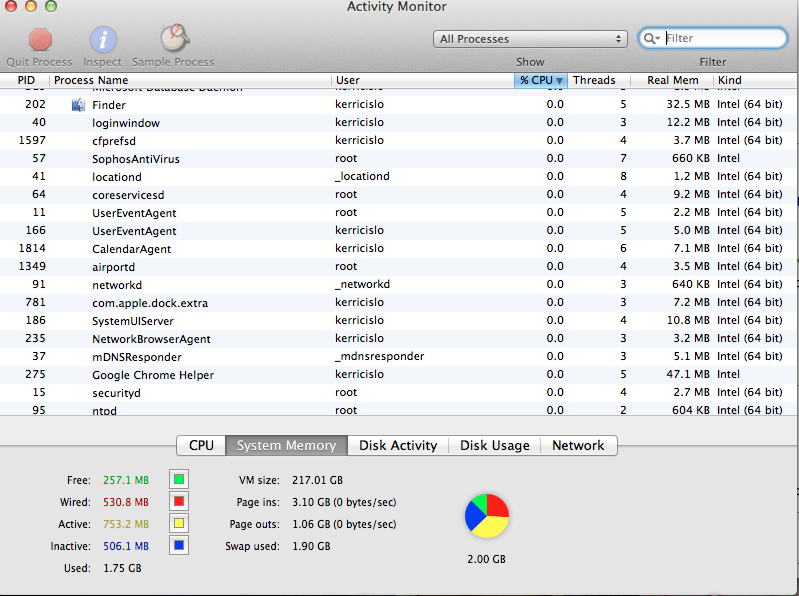Click the Sample Process icon
The width and height of the screenshot is (799, 596).
point(174,38)
